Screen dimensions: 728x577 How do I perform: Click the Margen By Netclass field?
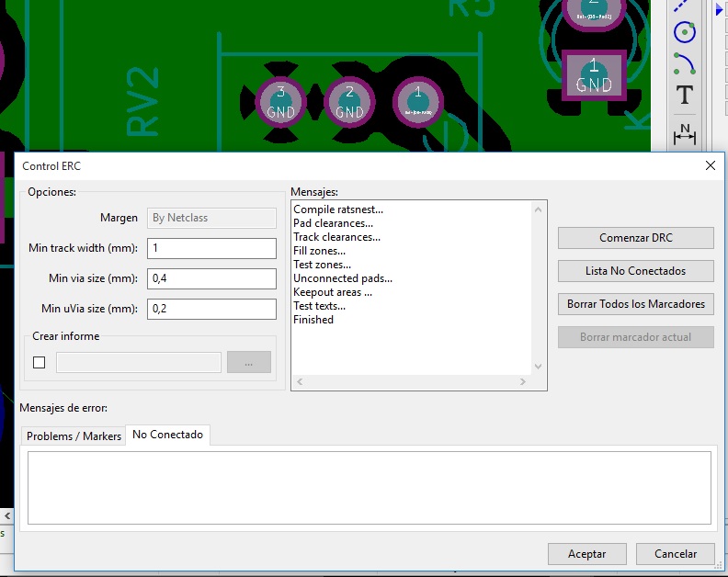[211, 218]
